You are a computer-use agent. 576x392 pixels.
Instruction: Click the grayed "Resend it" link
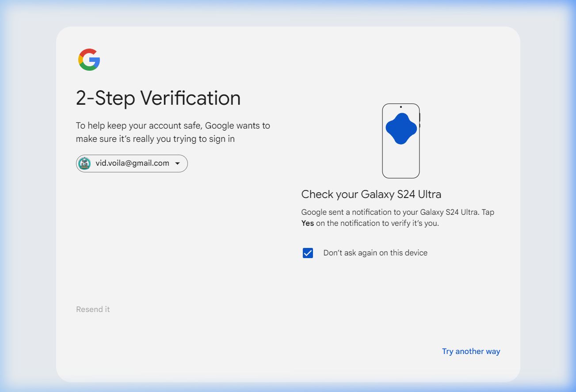(x=93, y=309)
